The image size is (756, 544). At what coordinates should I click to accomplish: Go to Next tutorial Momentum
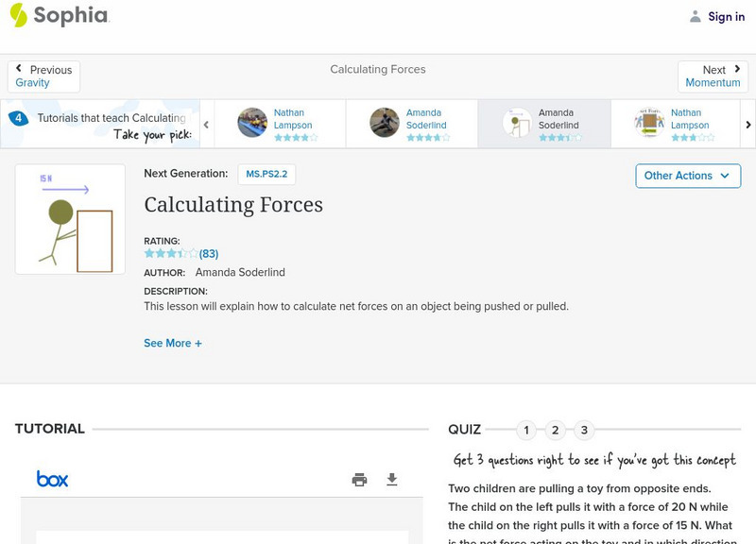(x=713, y=76)
